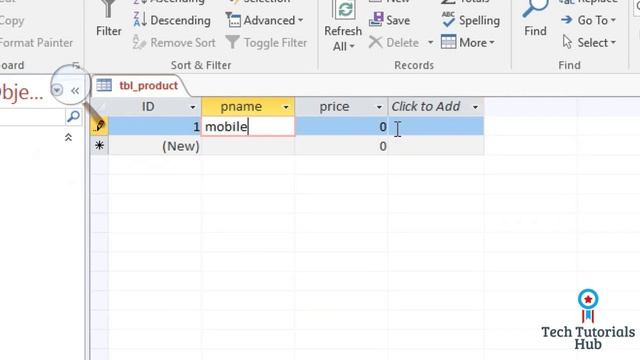Select the new record asterisk row selector

click(99, 146)
